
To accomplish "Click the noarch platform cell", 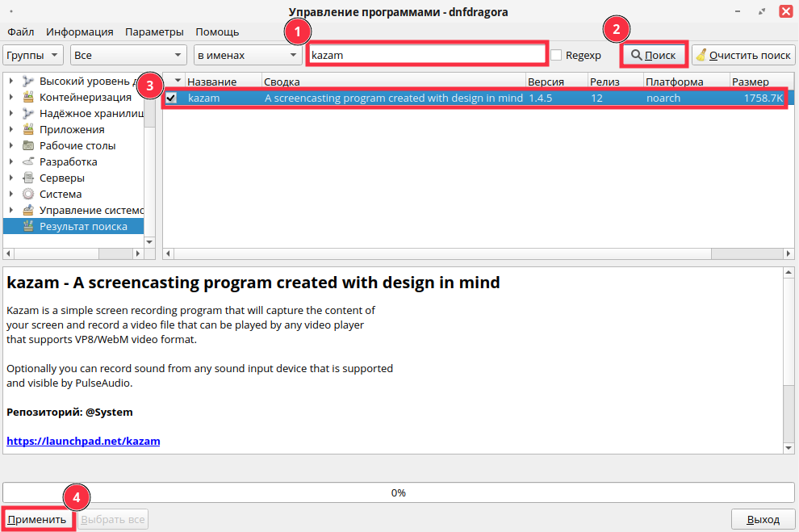I will [663, 98].
